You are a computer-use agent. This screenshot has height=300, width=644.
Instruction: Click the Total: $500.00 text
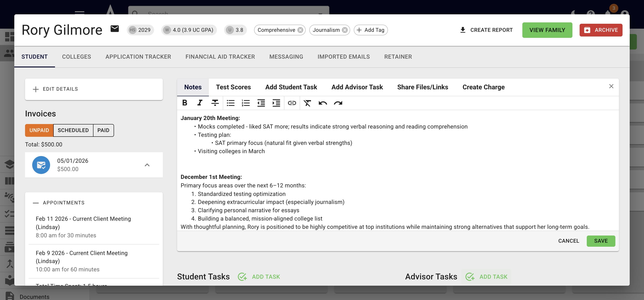pos(44,145)
